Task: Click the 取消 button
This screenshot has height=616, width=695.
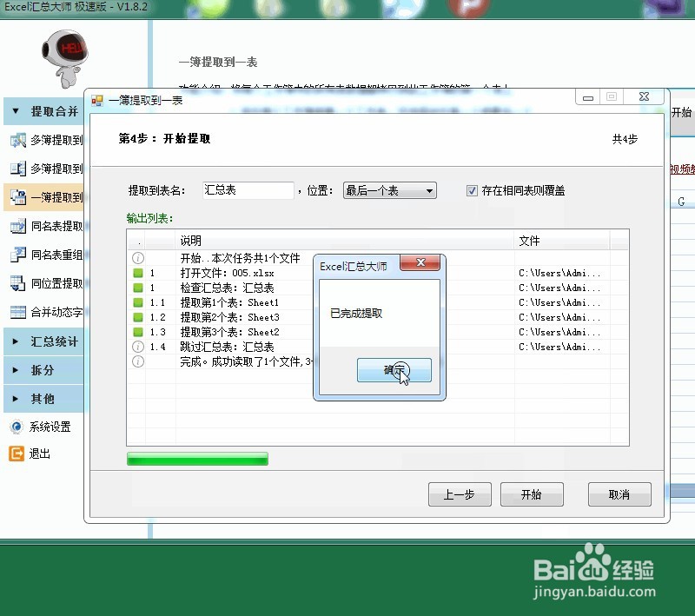Action: (x=619, y=494)
